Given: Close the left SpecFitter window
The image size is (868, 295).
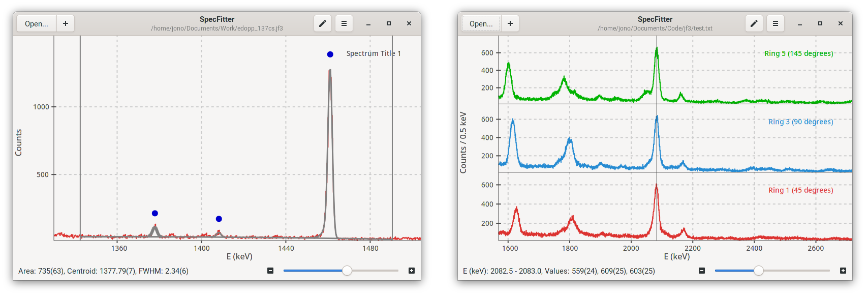Looking at the screenshot, I should click(x=409, y=23).
